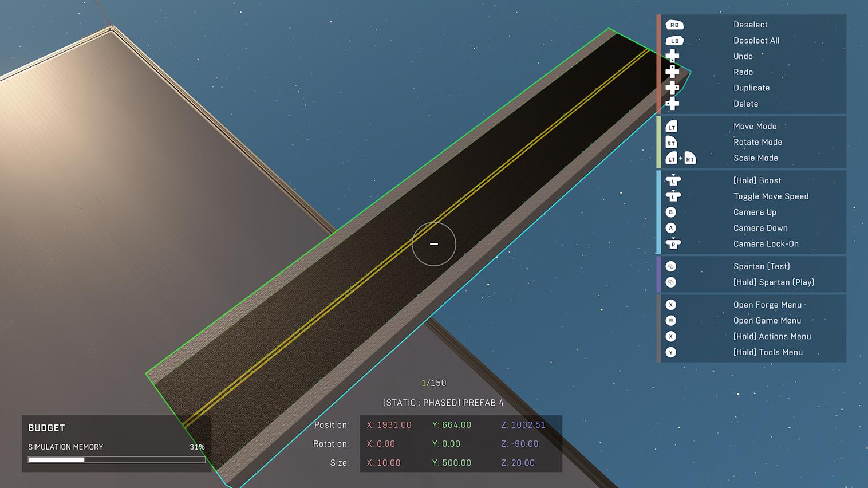
Task: Click the Rotation X value 0.00
Action: pyautogui.click(x=381, y=444)
